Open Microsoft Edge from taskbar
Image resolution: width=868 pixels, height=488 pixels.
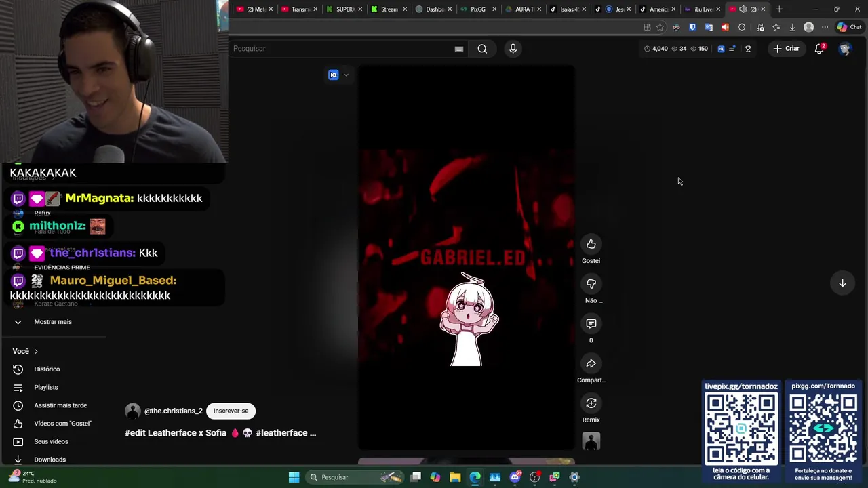pyautogui.click(x=475, y=477)
